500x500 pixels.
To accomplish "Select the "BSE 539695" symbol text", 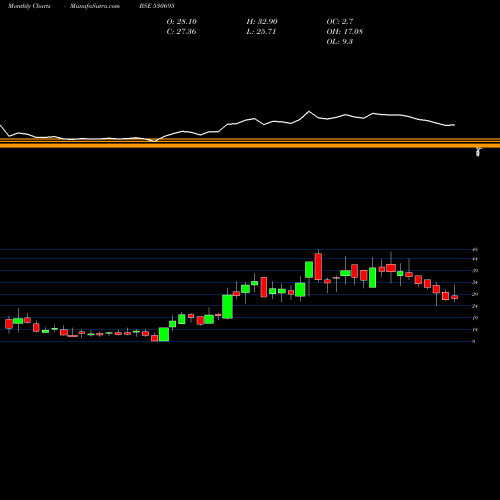I will tap(157, 6).
